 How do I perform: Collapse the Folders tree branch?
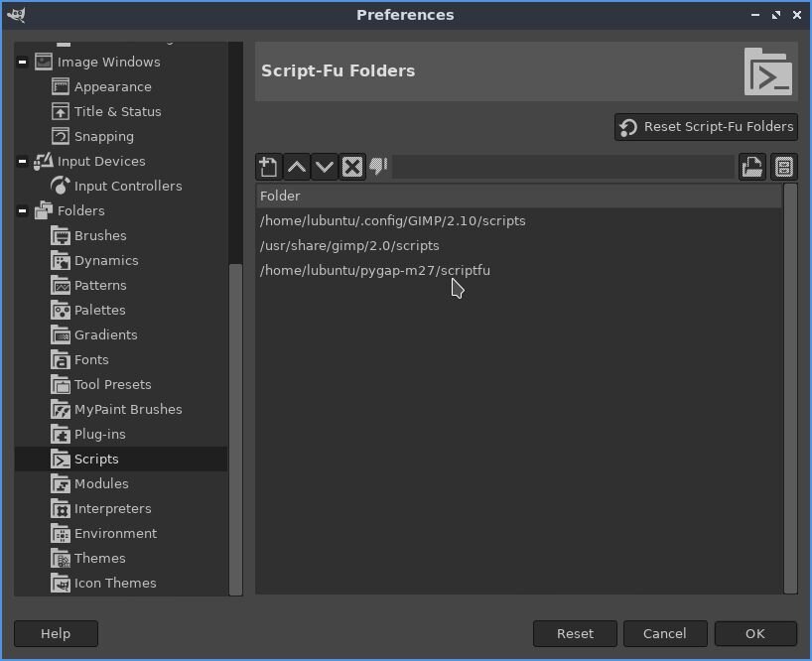tap(22, 211)
